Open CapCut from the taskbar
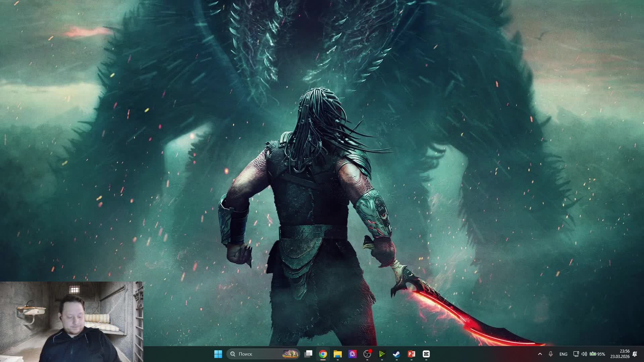The image size is (644, 362). click(x=426, y=354)
